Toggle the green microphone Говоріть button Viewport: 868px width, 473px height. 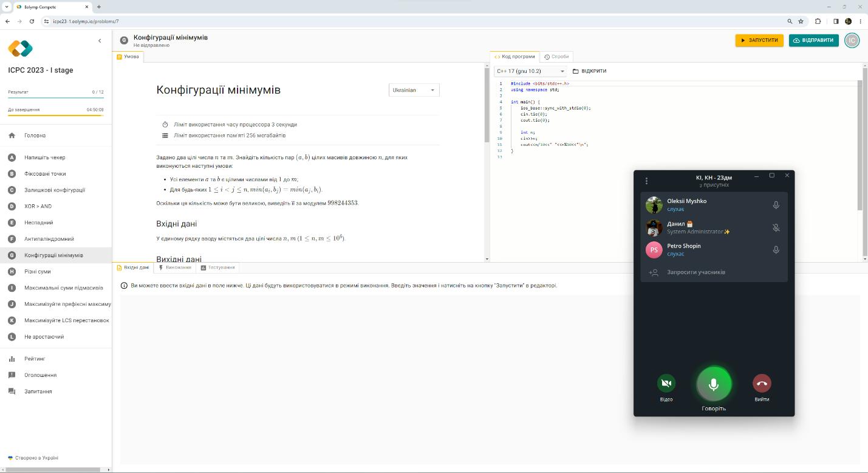tap(714, 384)
